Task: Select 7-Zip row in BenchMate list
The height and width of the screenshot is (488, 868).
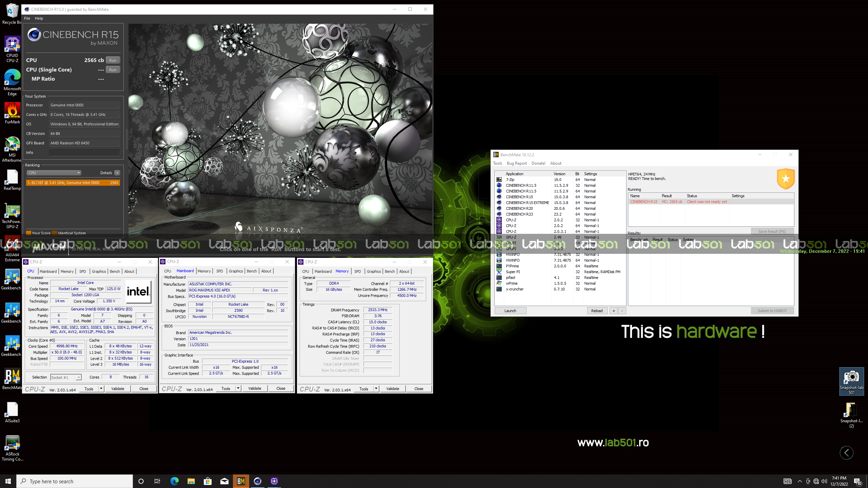Action: [x=560, y=180]
